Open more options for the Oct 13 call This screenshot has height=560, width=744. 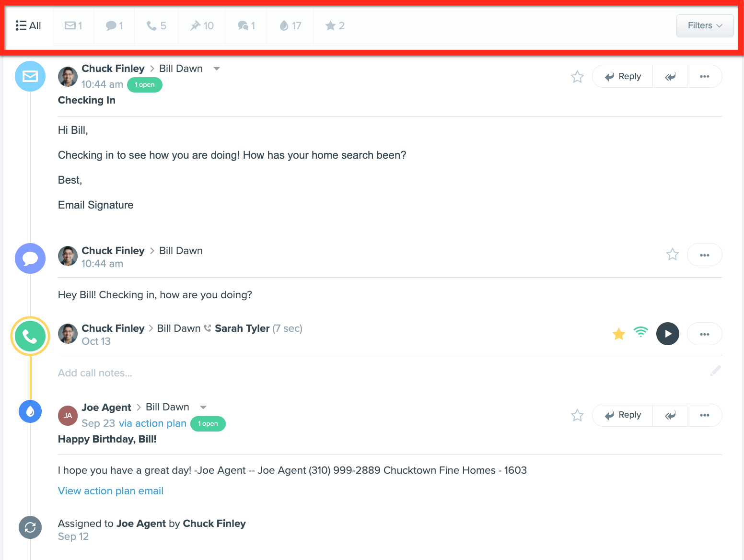point(705,334)
